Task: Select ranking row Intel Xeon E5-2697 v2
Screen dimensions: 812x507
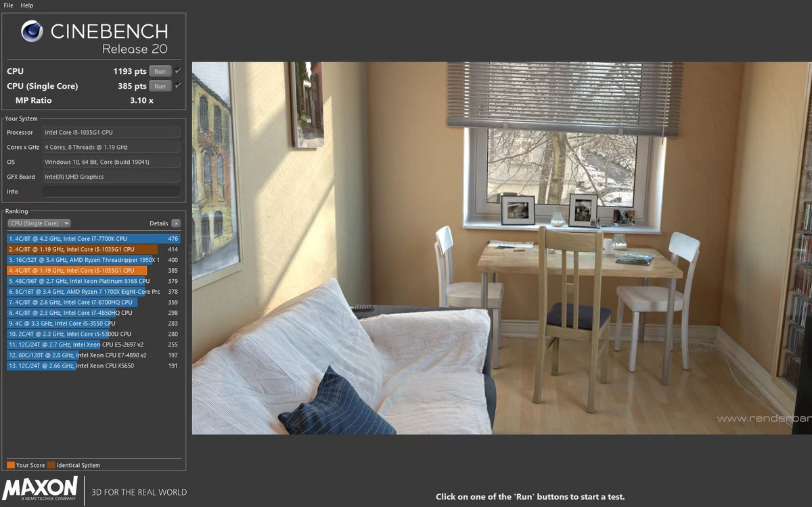Action: tap(93, 345)
